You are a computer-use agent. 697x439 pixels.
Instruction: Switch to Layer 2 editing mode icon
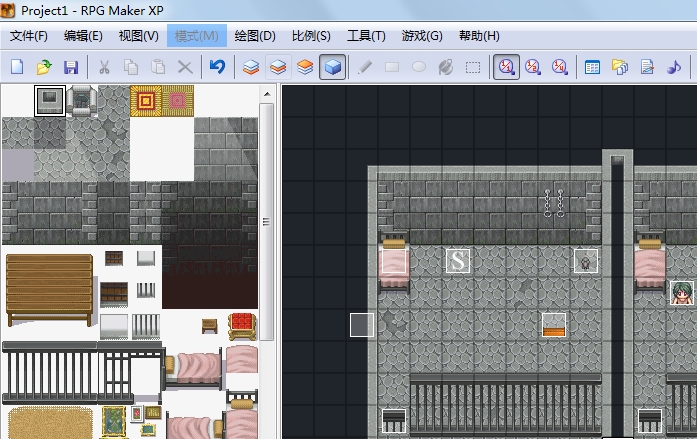278,67
